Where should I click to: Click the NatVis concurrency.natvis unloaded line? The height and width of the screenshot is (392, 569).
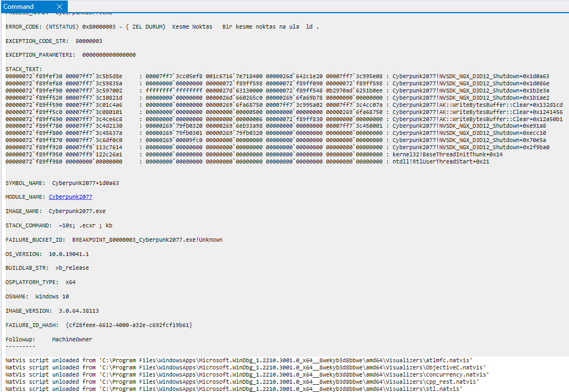click(x=247, y=374)
